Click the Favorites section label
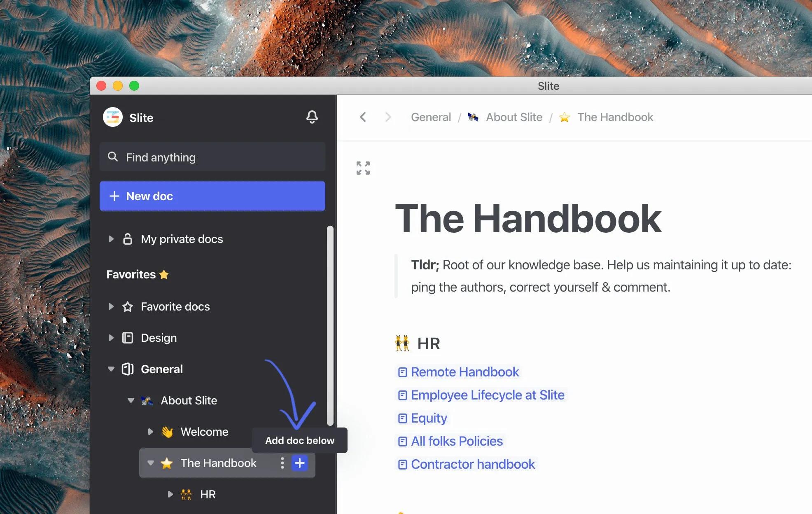This screenshot has width=812, height=514. point(131,274)
